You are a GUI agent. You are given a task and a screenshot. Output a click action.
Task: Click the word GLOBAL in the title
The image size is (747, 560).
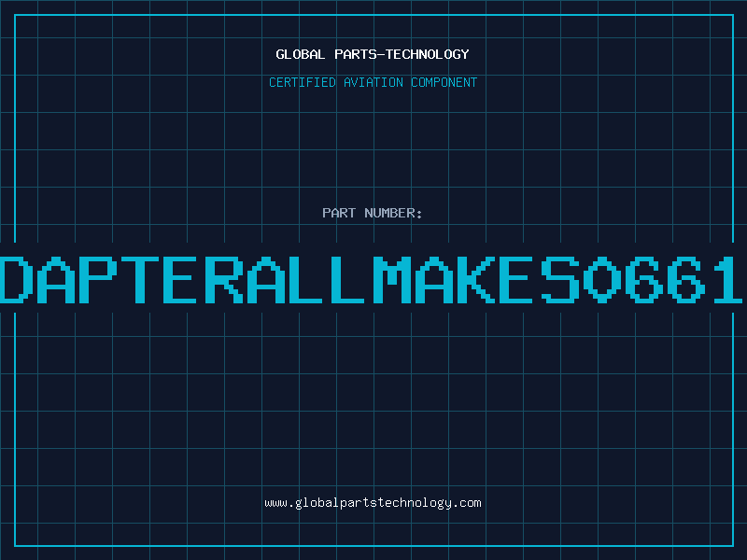(300, 54)
